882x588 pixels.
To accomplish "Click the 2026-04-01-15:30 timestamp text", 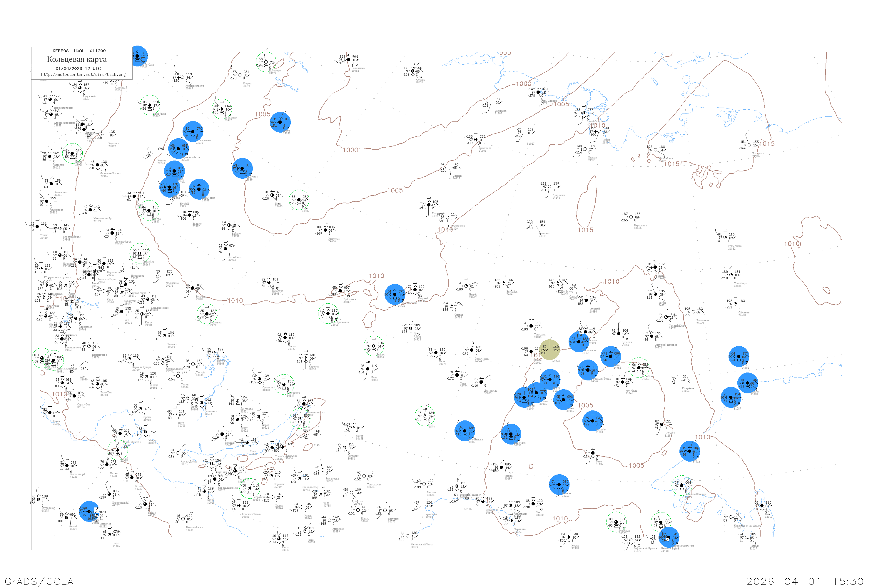I will tap(805, 581).
